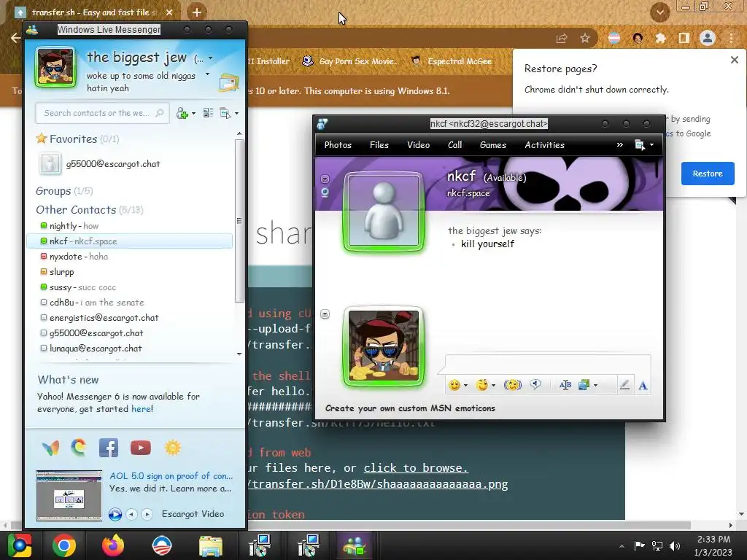
Task: Switch to text typing mode icon
Action: coord(643,385)
